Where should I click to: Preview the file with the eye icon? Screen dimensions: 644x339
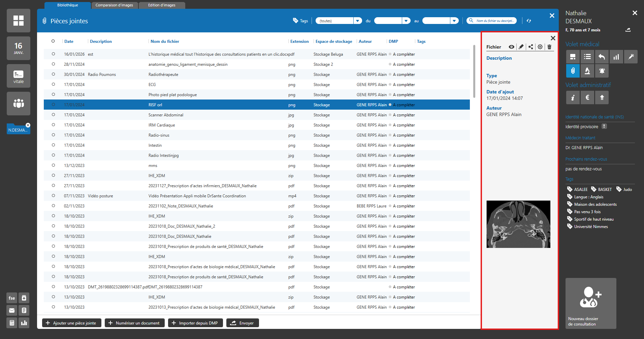click(x=511, y=47)
